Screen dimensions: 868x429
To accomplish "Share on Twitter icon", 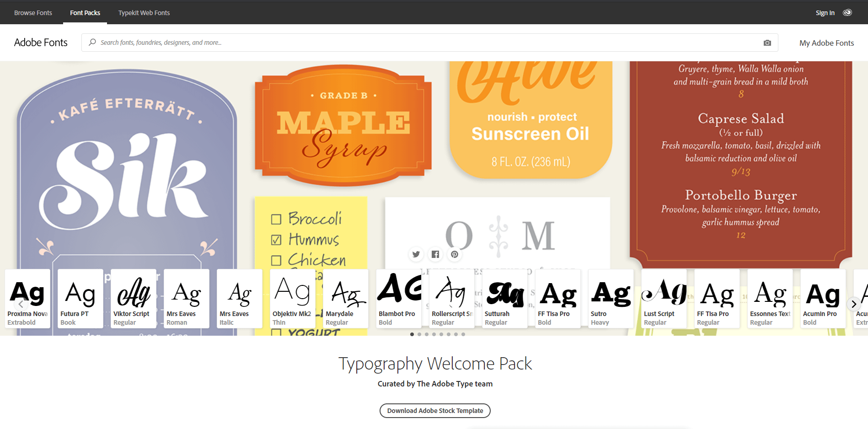I will pyautogui.click(x=416, y=254).
